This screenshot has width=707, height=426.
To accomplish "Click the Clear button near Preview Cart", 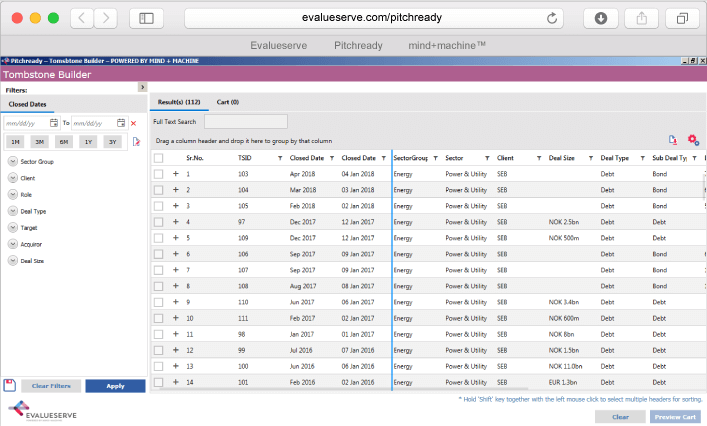I will click(620, 417).
